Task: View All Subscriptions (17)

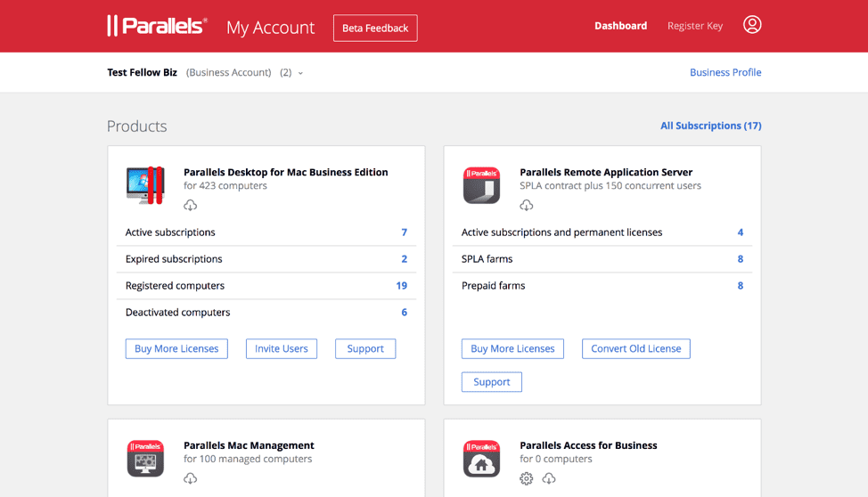Action: pos(711,126)
